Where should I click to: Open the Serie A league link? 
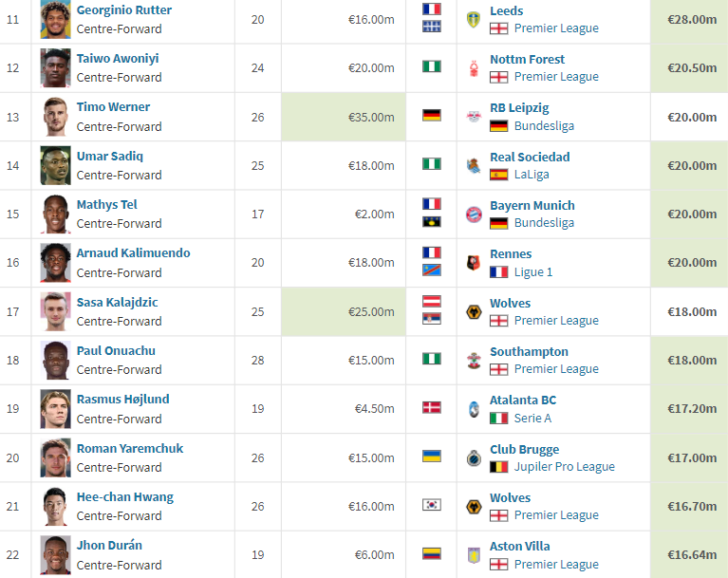click(x=532, y=418)
